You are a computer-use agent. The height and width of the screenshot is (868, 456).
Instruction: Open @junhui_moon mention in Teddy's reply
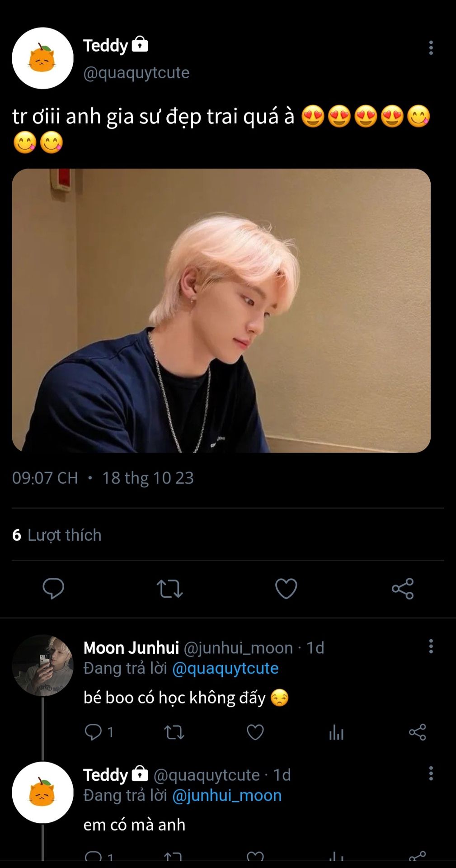click(227, 795)
